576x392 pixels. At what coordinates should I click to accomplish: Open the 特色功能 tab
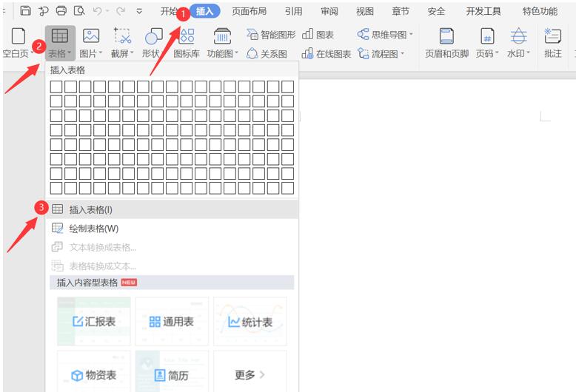coord(540,11)
